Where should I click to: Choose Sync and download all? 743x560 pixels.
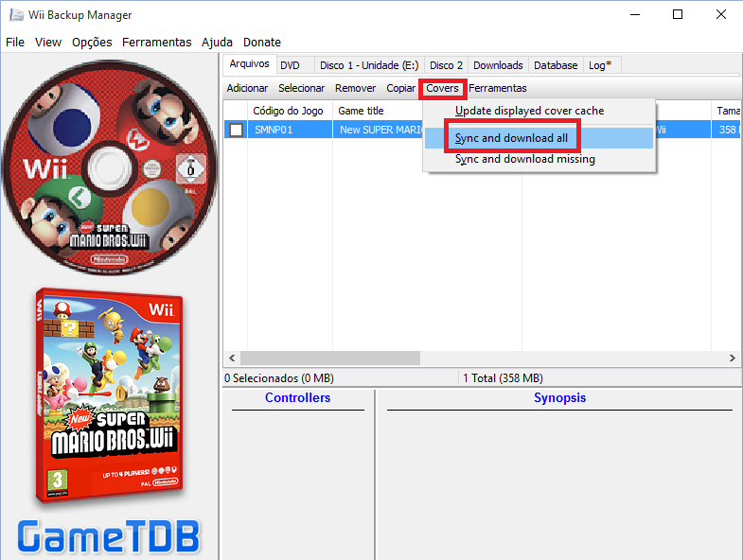tap(511, 138)
